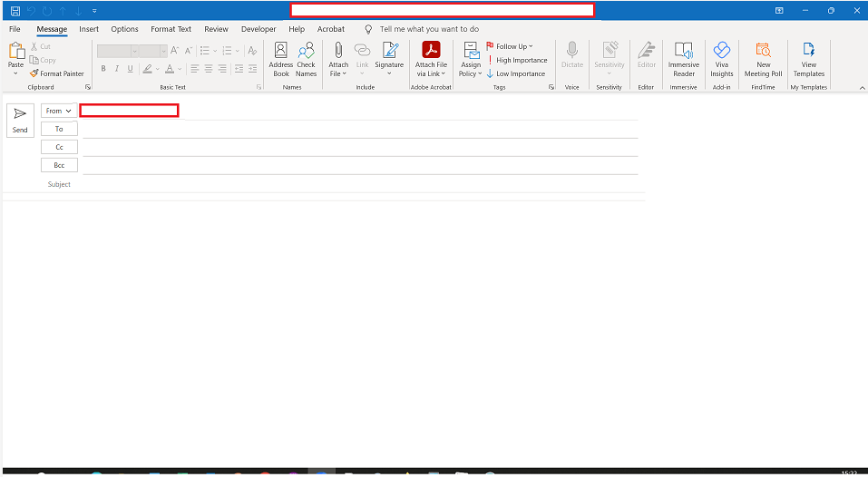The height and width of the screenshot is (477, 868).
Task: Click the Copy button
Action: [x=43, y=60]
